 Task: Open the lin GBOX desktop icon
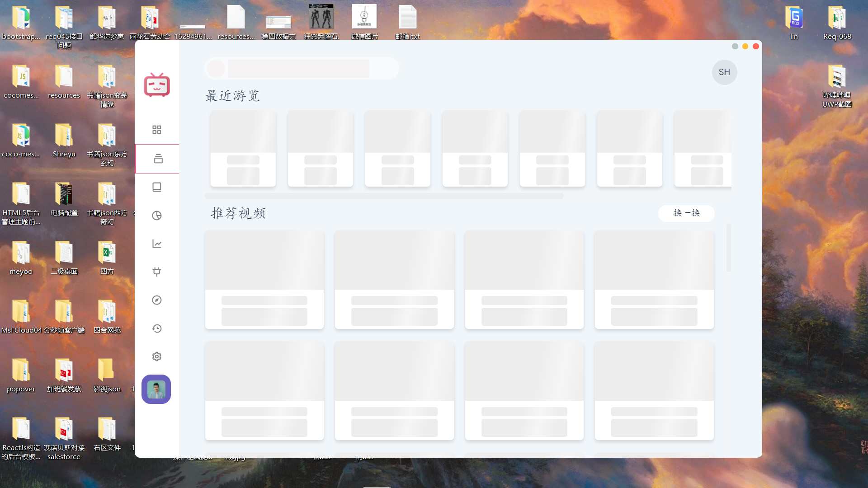pos(794,23)
